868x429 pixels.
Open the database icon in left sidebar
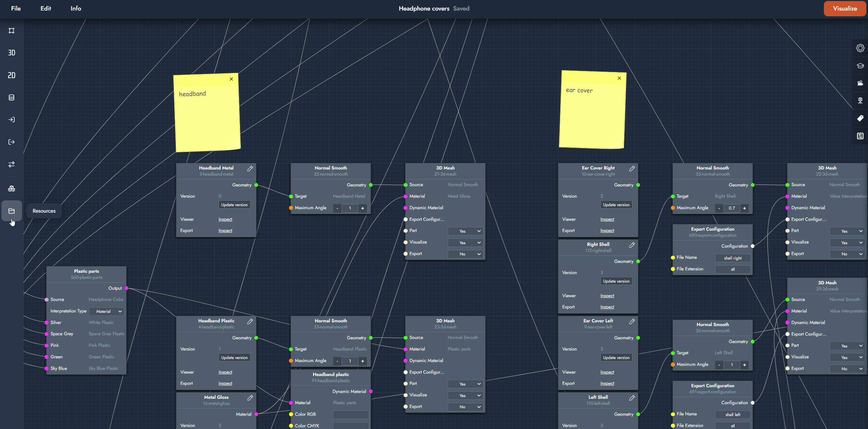pyautogui.click(x=12, y=98)
